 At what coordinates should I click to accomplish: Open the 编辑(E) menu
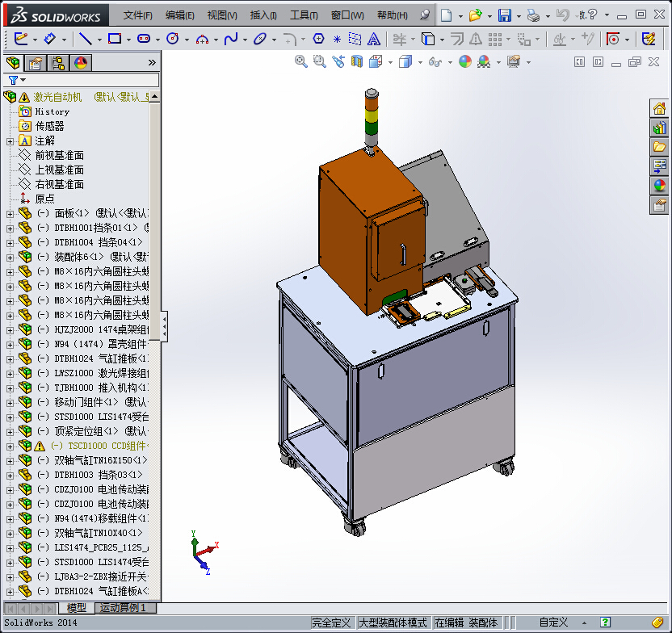pos(179,15)
